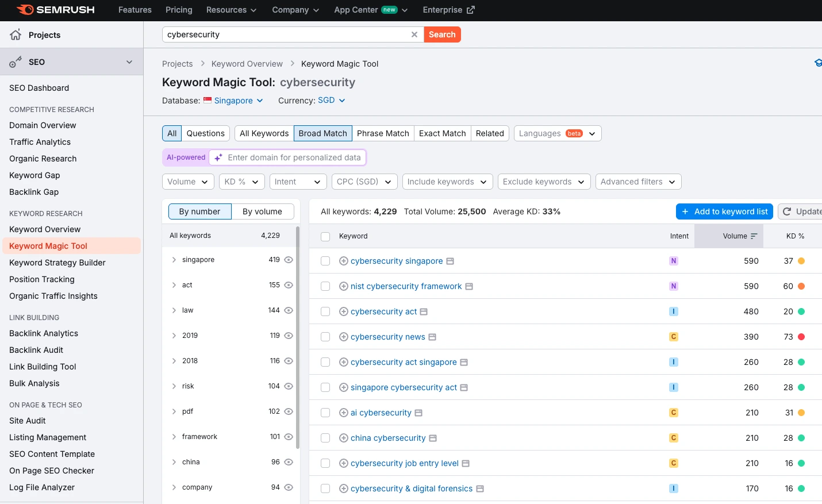822x504 pixels.
Task: Click red KD dot for cybersecurity news
Action: pos(801,337)
